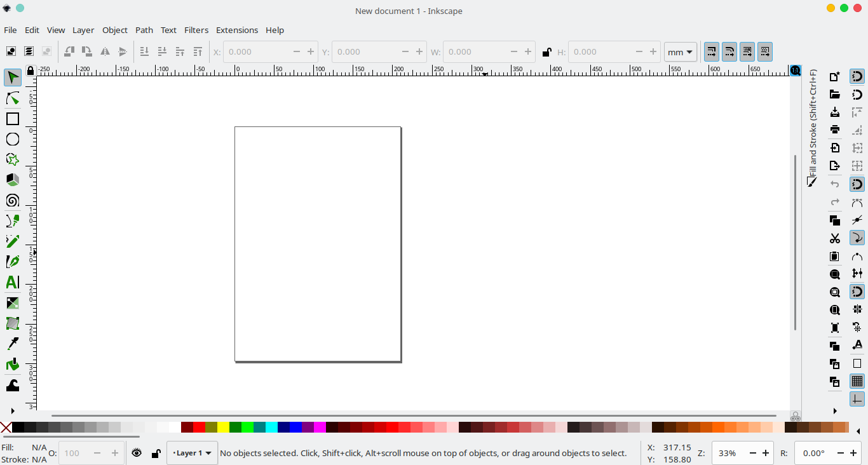The height and width of the screenshot is (465, 868).
Task: Toggle the current layer lock
Action: tap(156, 453)
